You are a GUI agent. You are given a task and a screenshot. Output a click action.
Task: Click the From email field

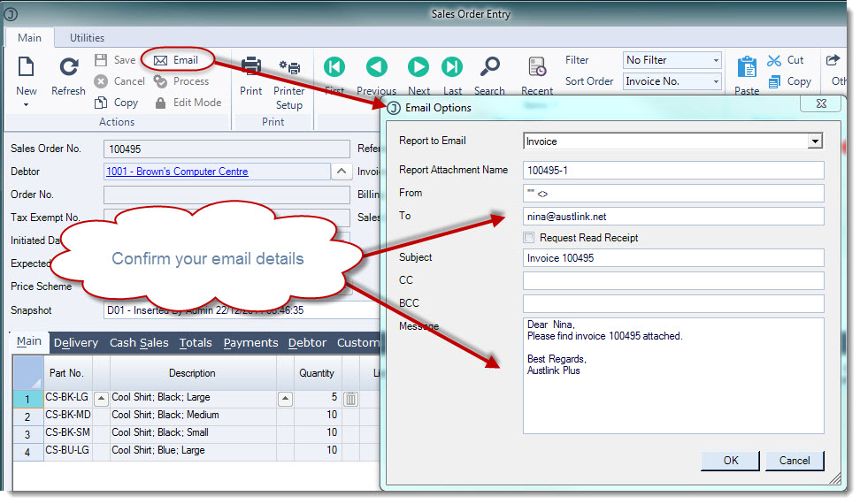pyautogui.click(x=673, y=194)
